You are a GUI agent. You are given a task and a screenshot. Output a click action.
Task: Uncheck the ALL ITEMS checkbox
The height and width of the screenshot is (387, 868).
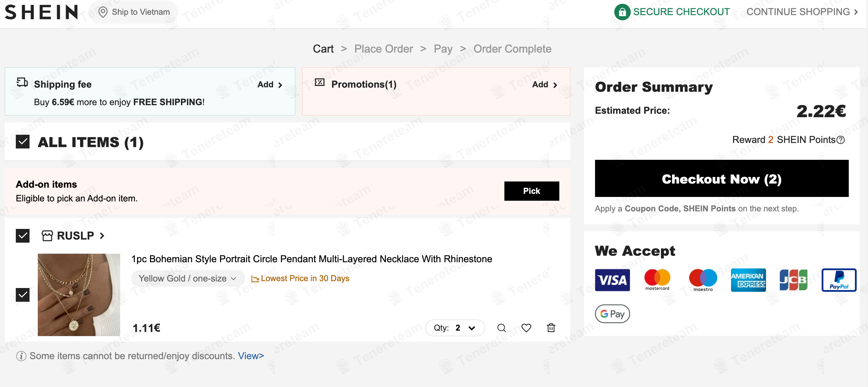point(23,142)
